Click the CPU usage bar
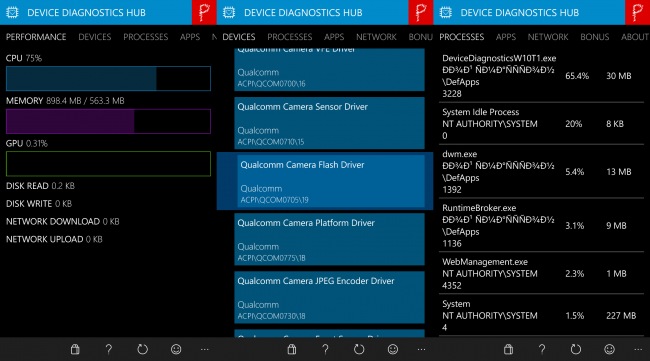The image size is (650, 361). point(108,78)
